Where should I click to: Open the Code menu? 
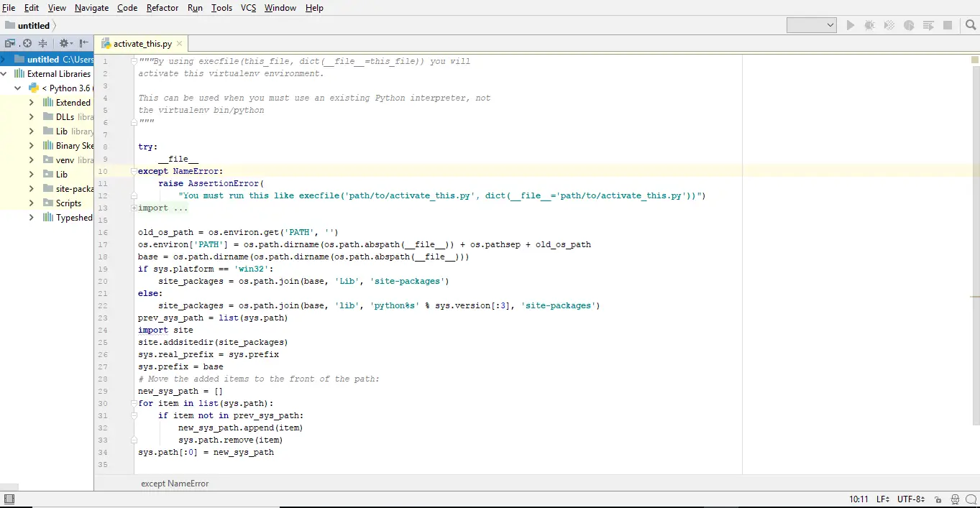click(127, 8)
